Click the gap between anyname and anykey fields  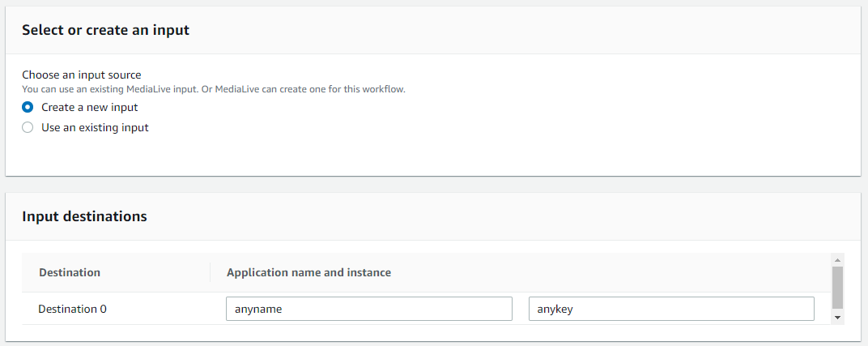pyautogui.click(x=521, y=309)
